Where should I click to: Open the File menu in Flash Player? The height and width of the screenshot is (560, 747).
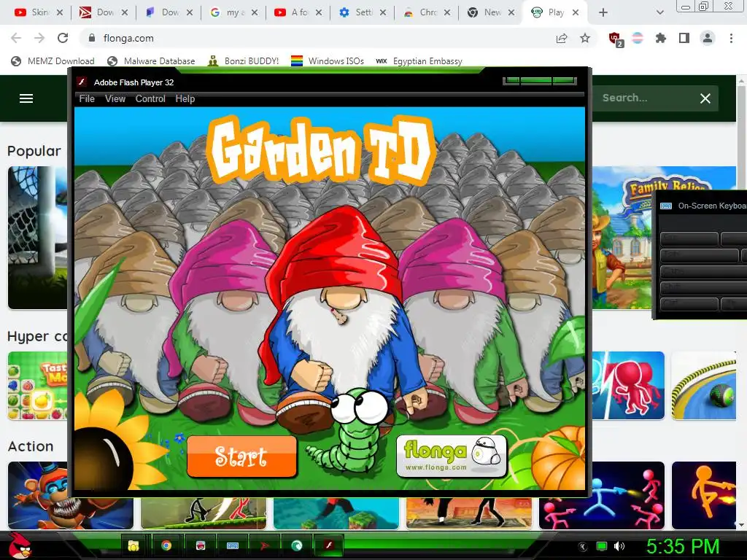[x=87, y=98]
